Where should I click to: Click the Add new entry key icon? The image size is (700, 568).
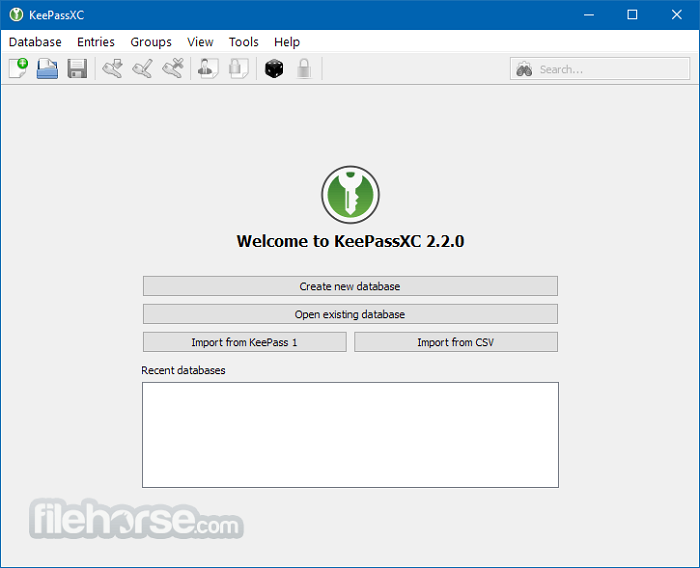coord(113,69)
